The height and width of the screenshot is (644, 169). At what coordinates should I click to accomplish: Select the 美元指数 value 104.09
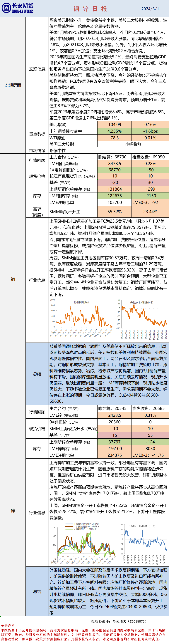[115, 125]
